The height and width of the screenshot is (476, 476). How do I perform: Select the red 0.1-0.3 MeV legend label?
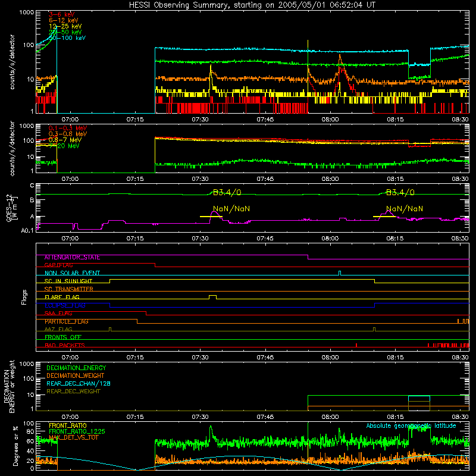click(x=68, y=128)
